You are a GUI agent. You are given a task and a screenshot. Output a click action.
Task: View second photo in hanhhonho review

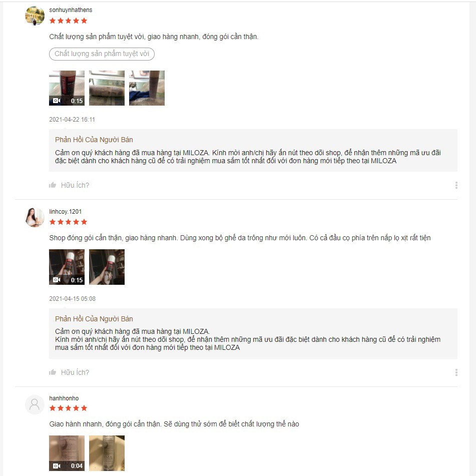[x=107, y=453]
